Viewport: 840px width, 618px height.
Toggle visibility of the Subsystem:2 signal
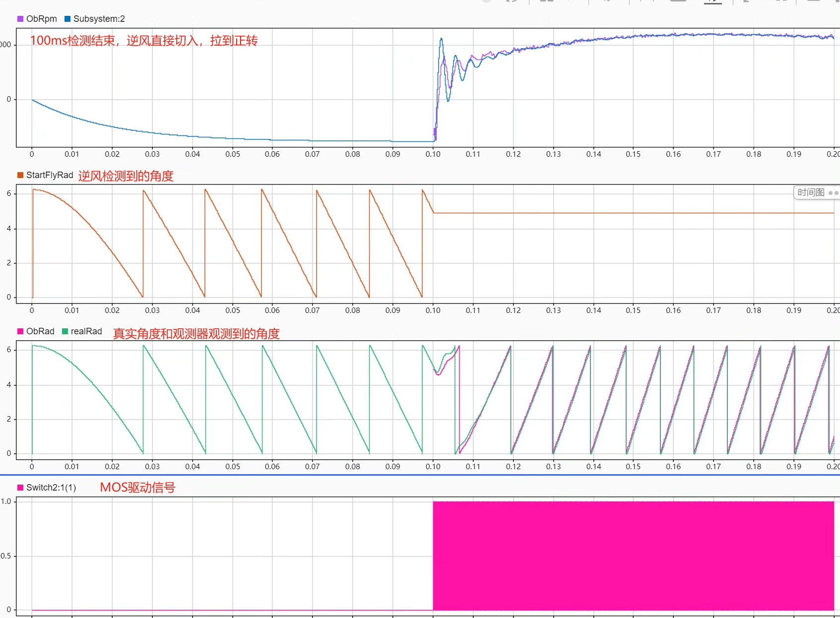click(66, 18)
